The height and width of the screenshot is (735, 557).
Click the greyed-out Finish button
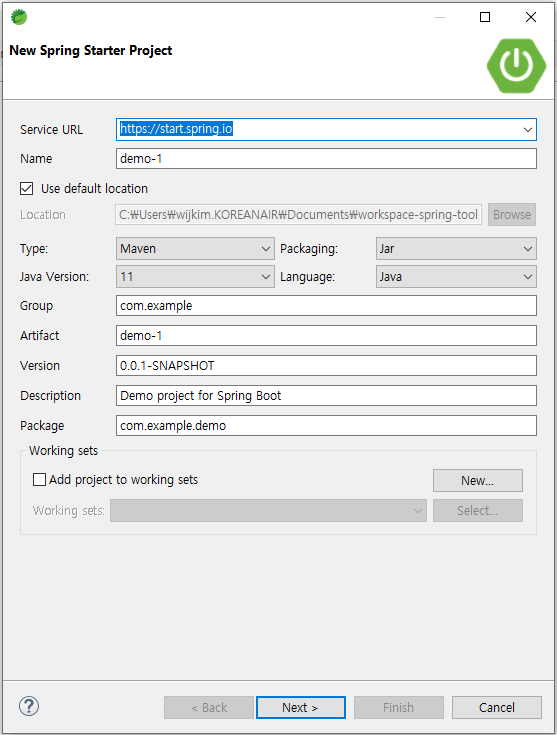399,707
